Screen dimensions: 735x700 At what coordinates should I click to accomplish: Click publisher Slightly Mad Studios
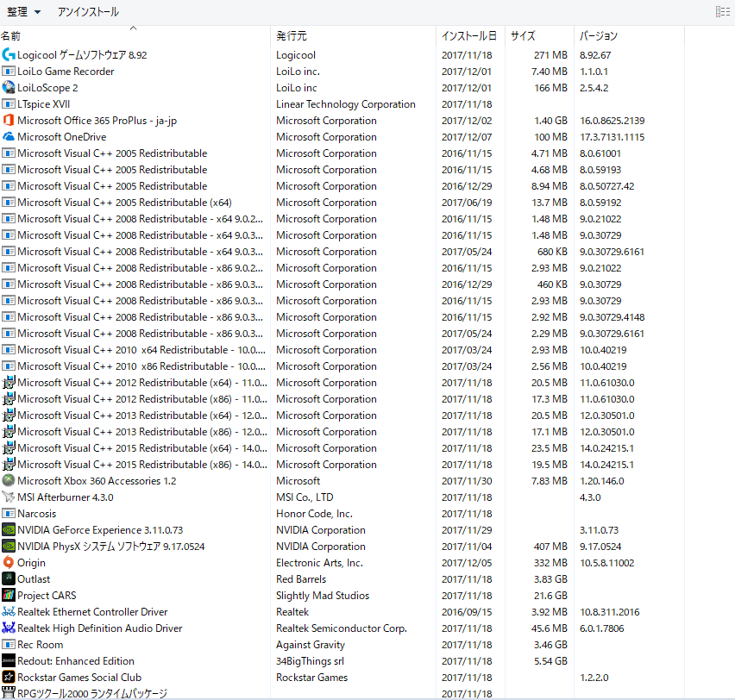click(x=323, y=596)
